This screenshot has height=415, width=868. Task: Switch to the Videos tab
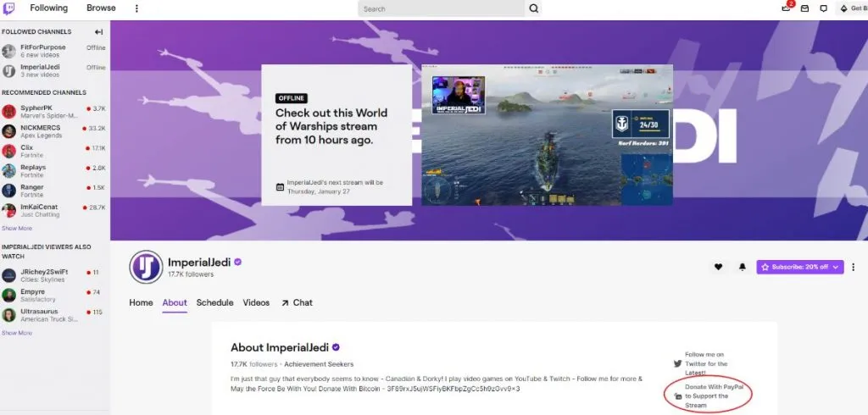tap(256, 302)
